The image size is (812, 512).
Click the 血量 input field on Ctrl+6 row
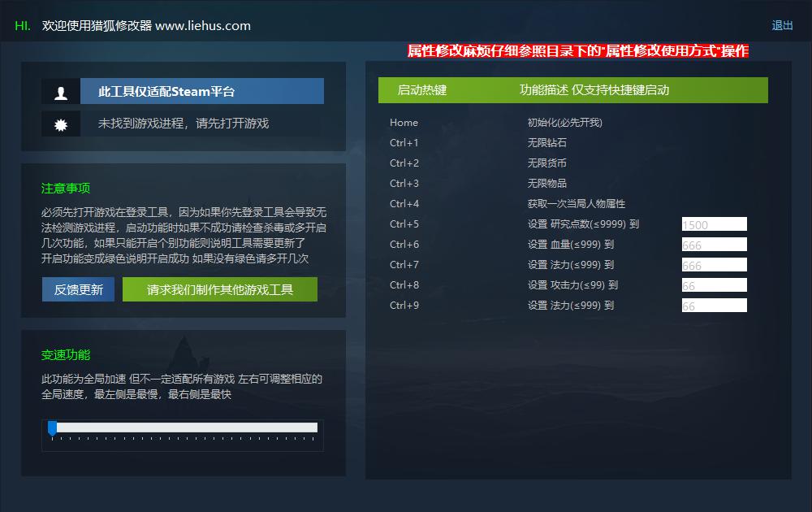[714, 244]
